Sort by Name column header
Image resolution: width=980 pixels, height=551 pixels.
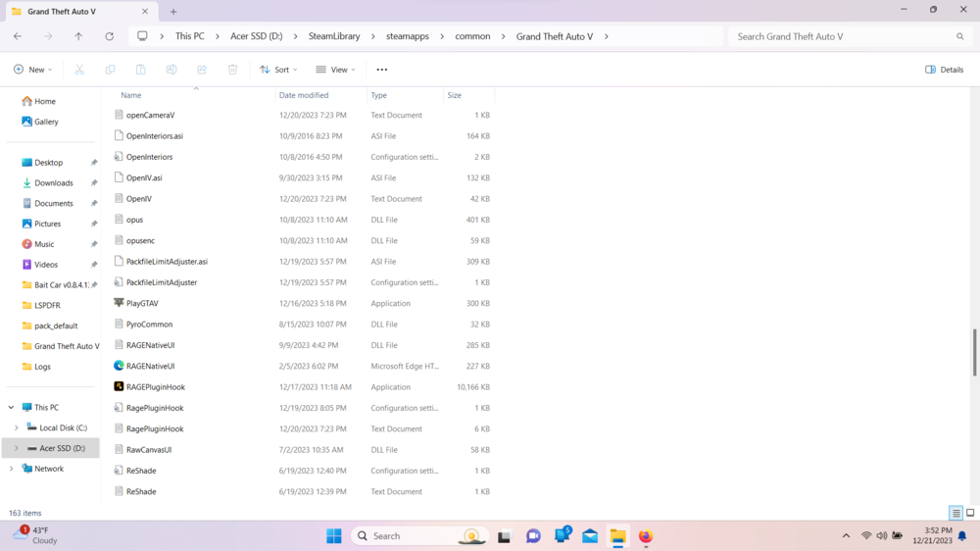[131, 95]
